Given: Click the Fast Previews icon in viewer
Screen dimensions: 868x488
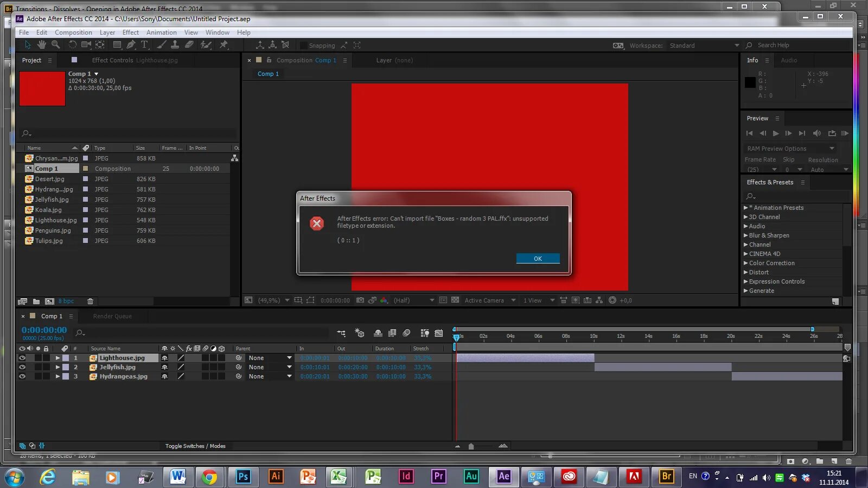Looking at the screenshot, I should click(x=576, y=300).
